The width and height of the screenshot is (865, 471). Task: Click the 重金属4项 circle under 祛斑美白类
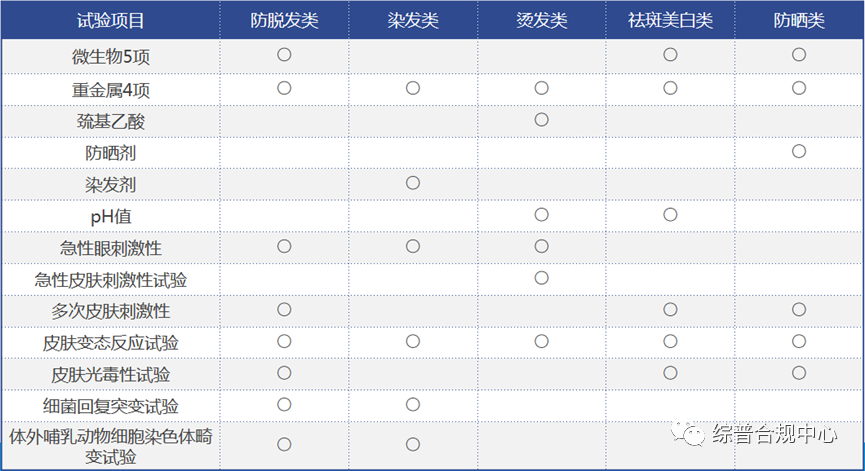pyautogui.click(x=670, y=88)
